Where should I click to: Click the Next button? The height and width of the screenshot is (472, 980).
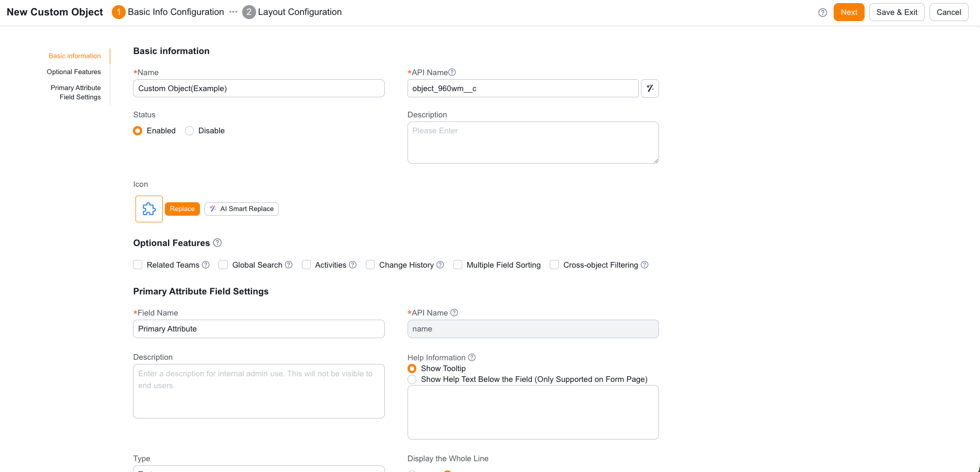point(849,12)
